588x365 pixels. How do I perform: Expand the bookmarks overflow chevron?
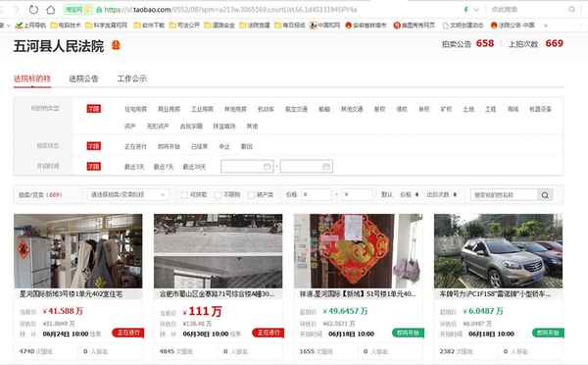pos(546,26)
